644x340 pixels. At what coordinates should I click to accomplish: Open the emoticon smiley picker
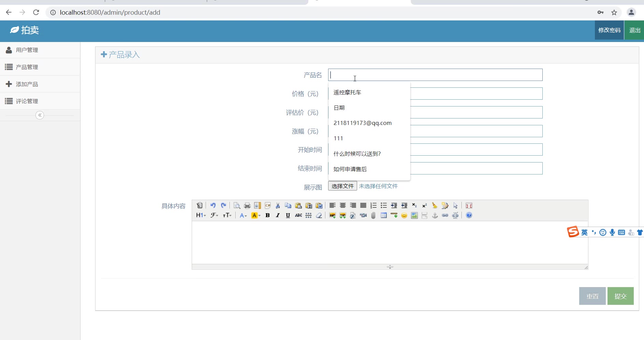(404, 215)
